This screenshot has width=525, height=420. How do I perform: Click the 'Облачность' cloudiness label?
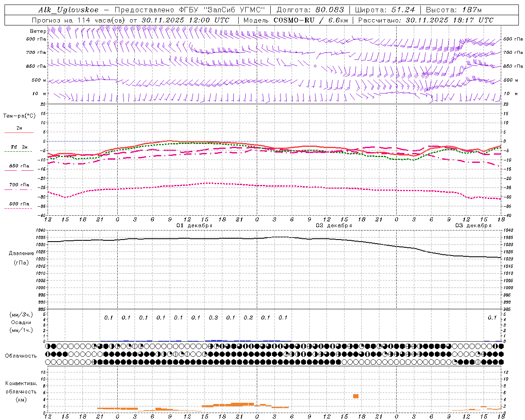tap(21, 356)
